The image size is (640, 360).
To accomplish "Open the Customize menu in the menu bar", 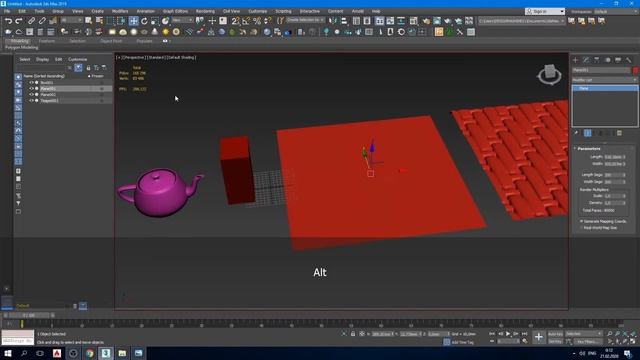I will coord(258,11).
